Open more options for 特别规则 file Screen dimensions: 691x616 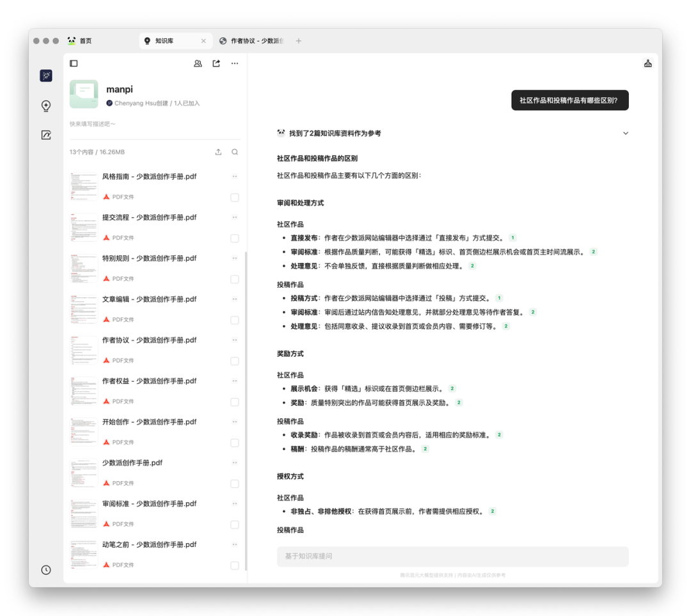coord(235,258)
